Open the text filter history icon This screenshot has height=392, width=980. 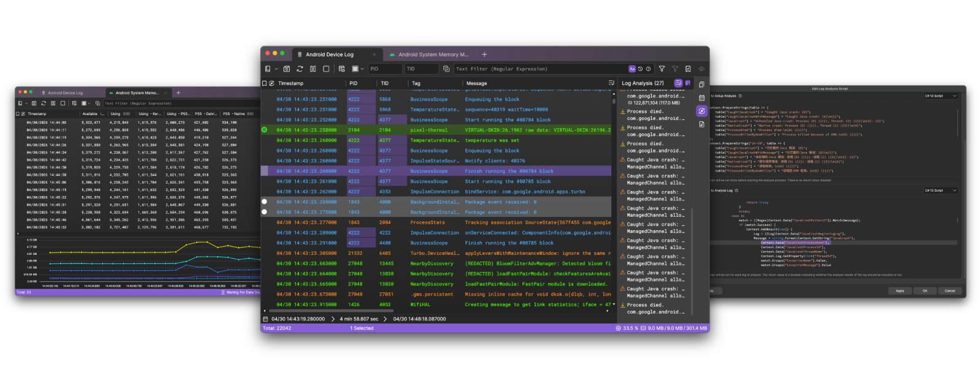click(640, 69)
